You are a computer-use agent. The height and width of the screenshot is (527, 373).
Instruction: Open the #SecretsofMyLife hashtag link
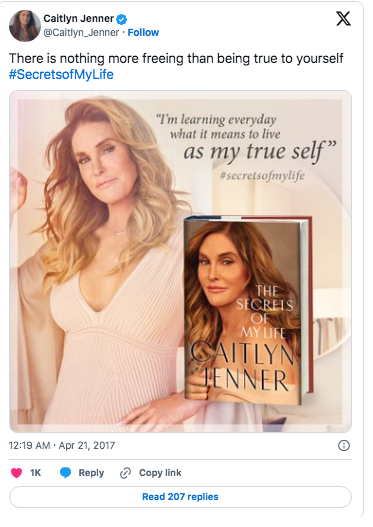[x=61, y=74]
